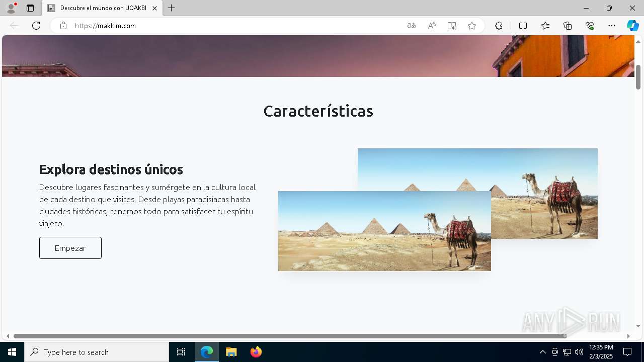Click the horizontal scrollbar thumb
The height and width of the screenshot is (362, 644).
[x=290, y=336]
